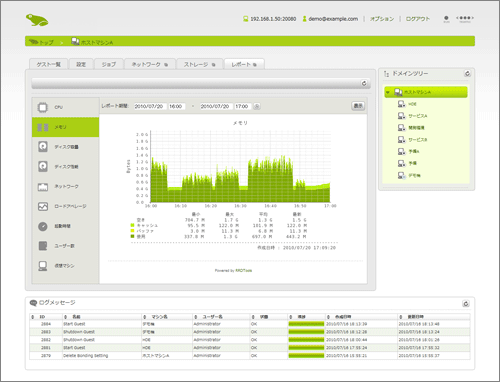Screen dimensions: 500x382
Task: Switch to the ストレージ tab
Action: (x=200, y=64)
